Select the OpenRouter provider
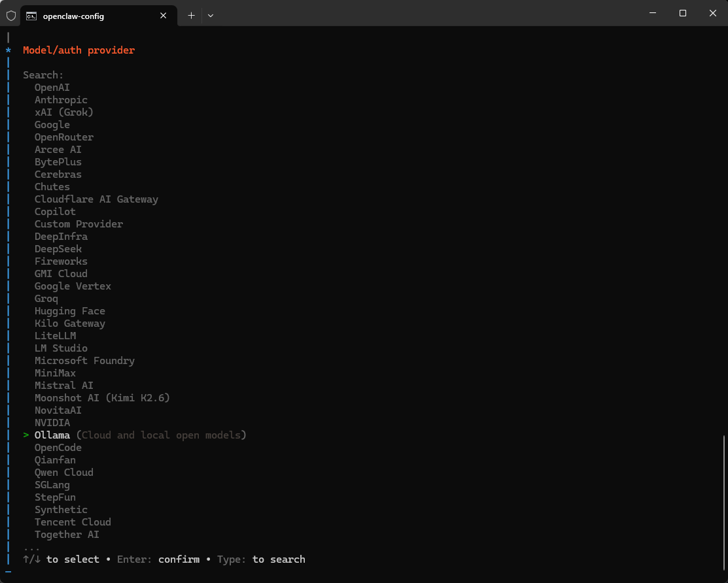The width and height of the screenshot is (728, 583). (64, 137)
